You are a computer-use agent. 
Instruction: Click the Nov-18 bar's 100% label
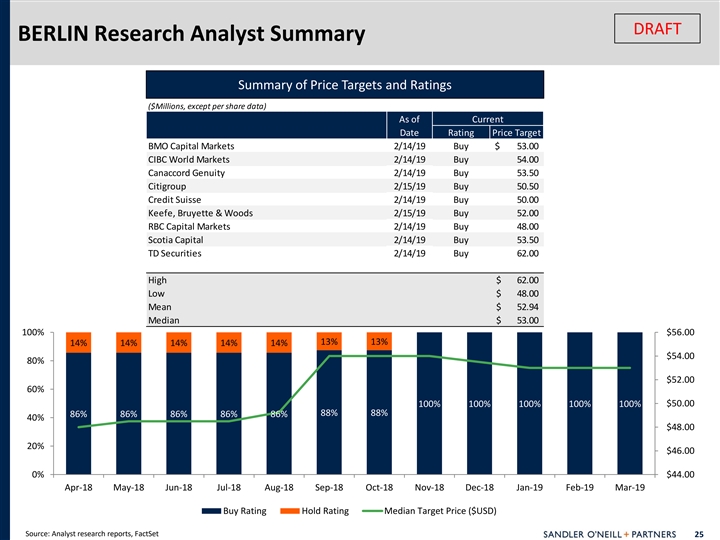429,404
